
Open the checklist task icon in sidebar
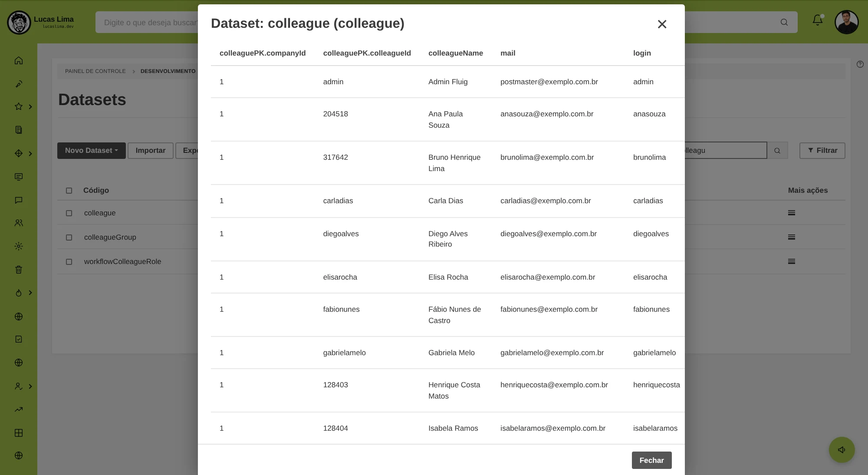(19, 339)
